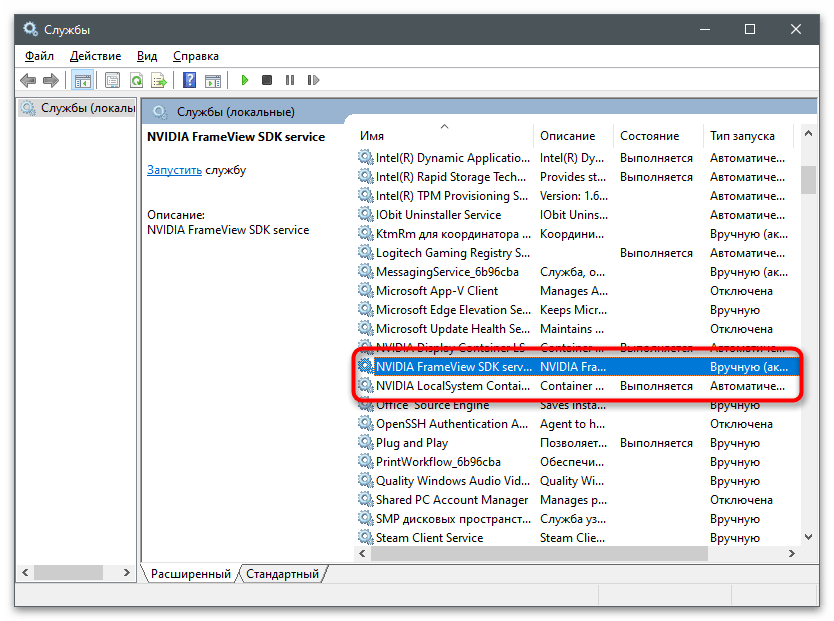Click gear icon of Microsoft App-V Client
Screen dimensions: 834x621
tap(365, 290)
